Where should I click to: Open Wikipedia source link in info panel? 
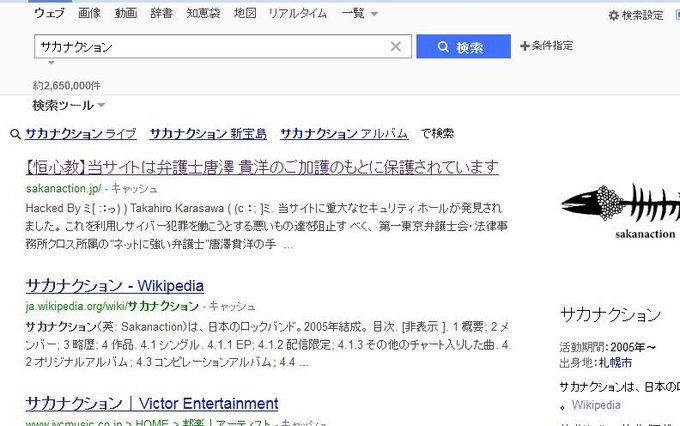tap(596, 405)
